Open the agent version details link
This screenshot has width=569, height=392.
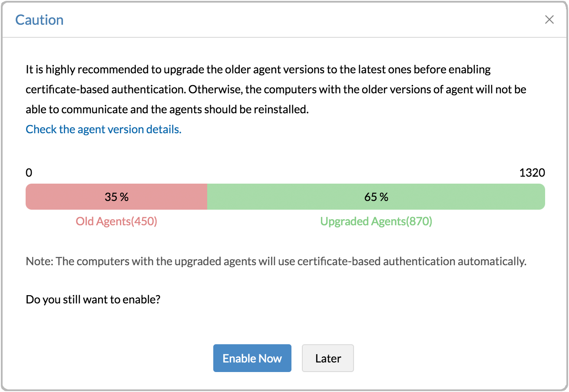(103, 129)
